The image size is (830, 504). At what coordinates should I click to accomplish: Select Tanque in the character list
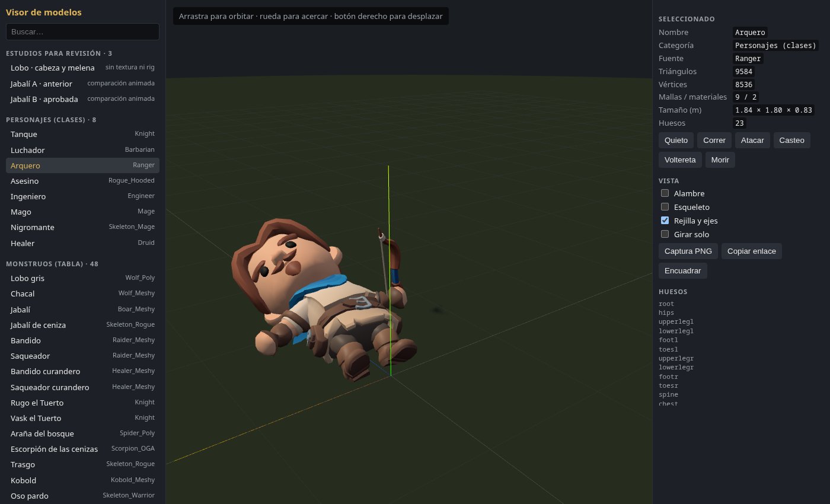[82, 135]
